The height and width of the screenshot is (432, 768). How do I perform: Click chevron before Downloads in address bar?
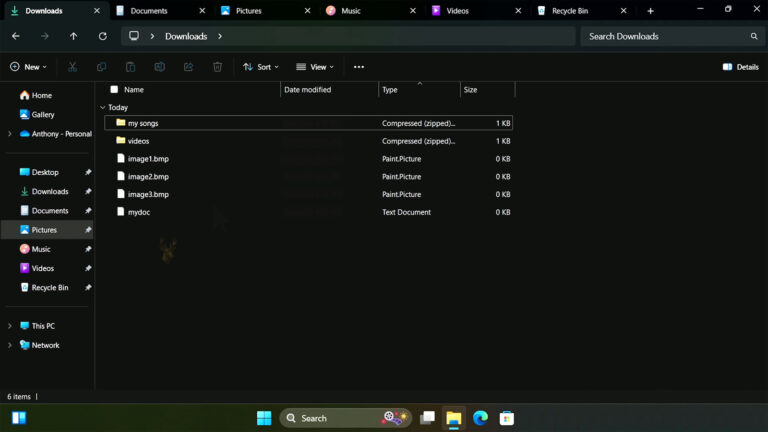tap(152, 36)
